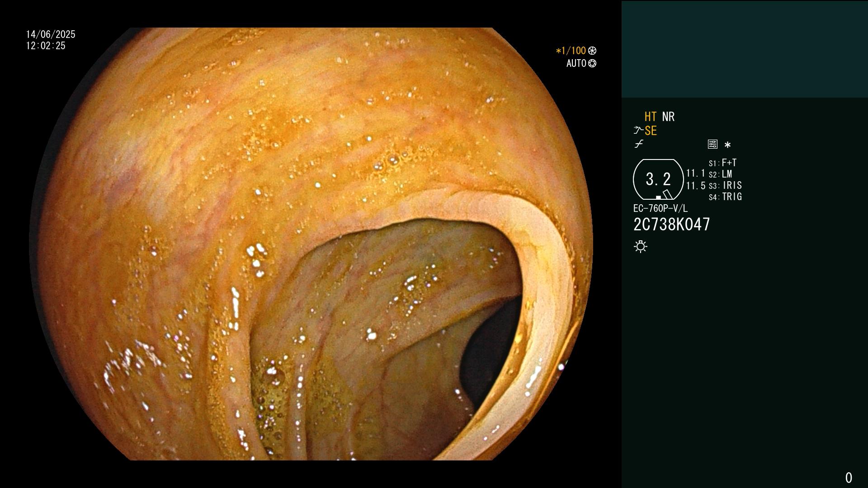
Task: Click the time 12:02:25
Action: tap(46, 46)
